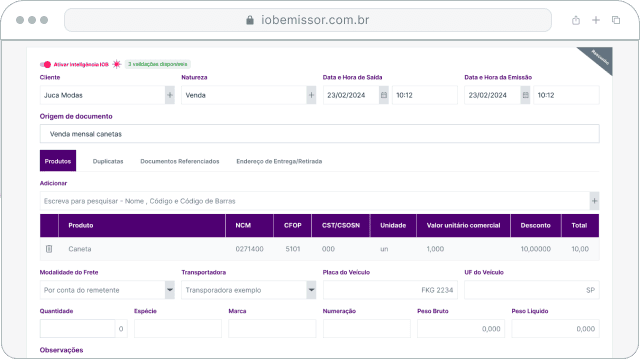The width and height of the screenshot is (640, 360).
Task: Open calendar for Data e Hora de Saída
Action: (384, 95)
